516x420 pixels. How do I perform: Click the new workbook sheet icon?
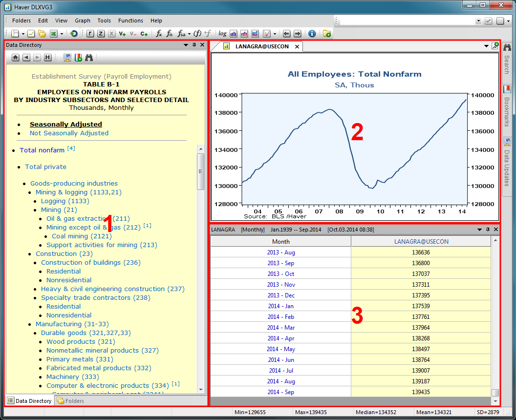pos(15,34)
